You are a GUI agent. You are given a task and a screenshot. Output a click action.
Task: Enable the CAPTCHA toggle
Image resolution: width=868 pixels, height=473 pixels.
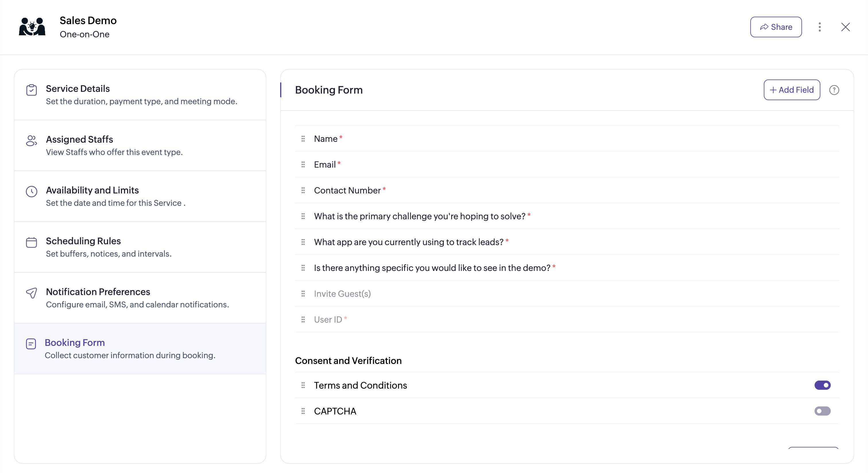(x=822, y=411)
